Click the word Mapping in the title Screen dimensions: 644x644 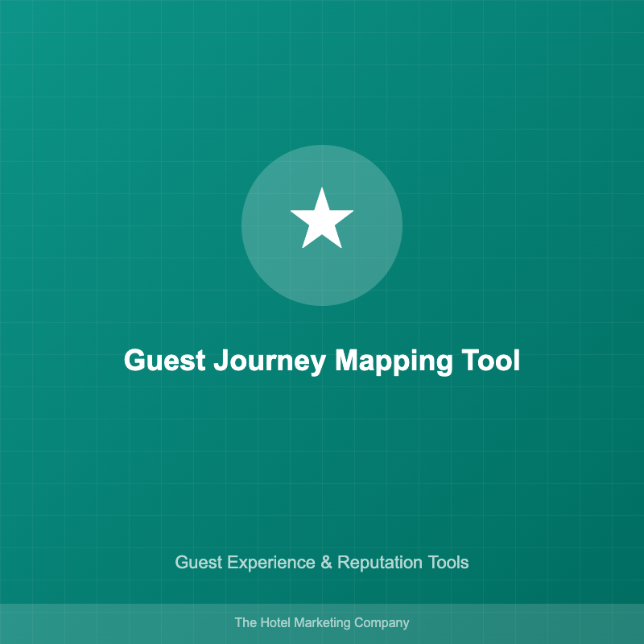coord(394,361)
